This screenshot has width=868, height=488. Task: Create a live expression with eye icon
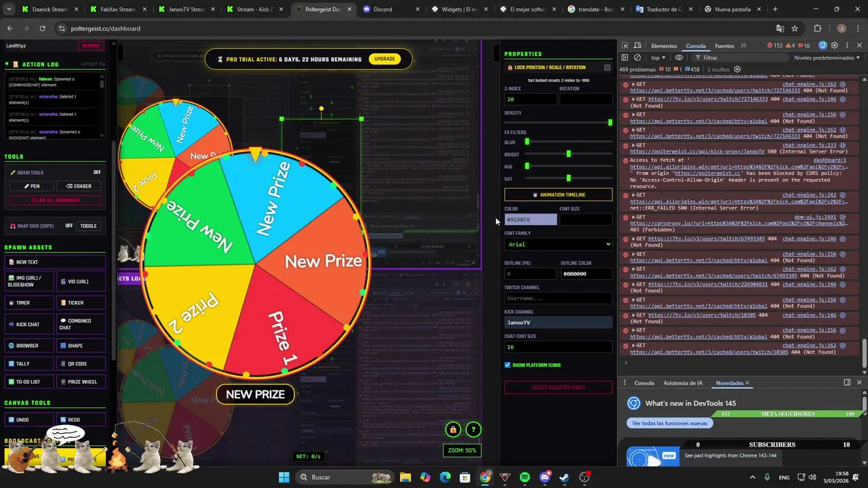coord(679,58)
